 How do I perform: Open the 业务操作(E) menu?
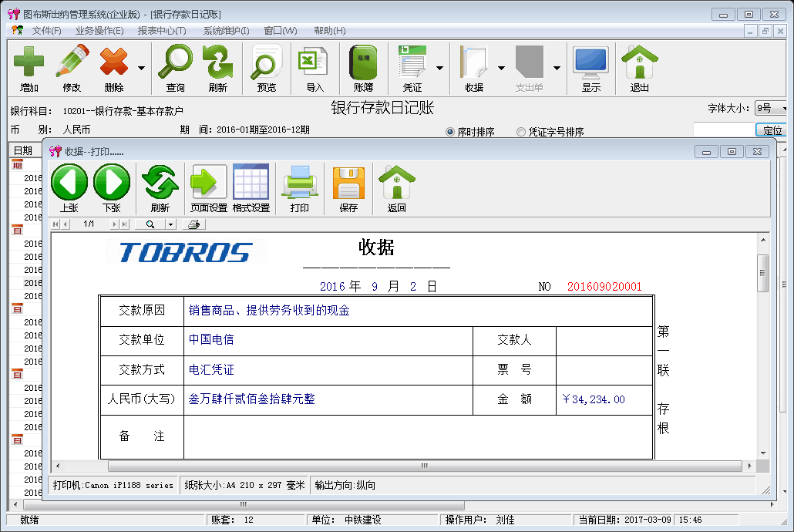pyautogui.click(x=99, y=30)
